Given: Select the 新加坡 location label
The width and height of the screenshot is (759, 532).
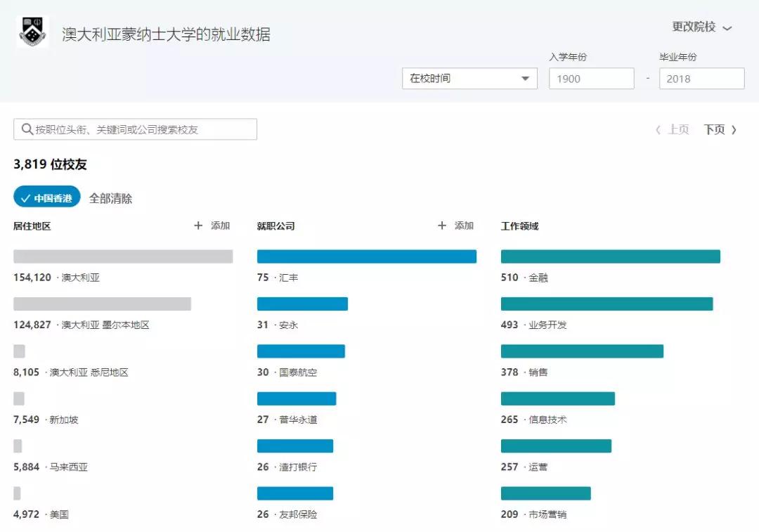Looking at the screenshot, I should click(x=64, y=420).
